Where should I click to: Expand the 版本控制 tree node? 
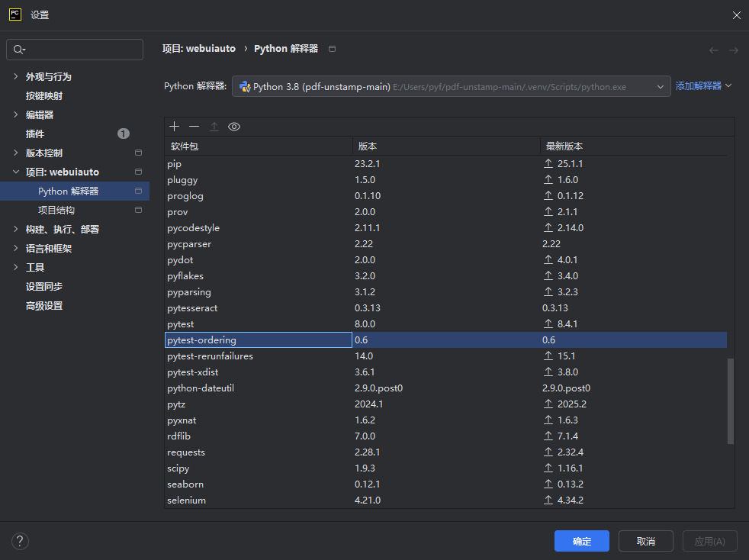click(16, 153)
